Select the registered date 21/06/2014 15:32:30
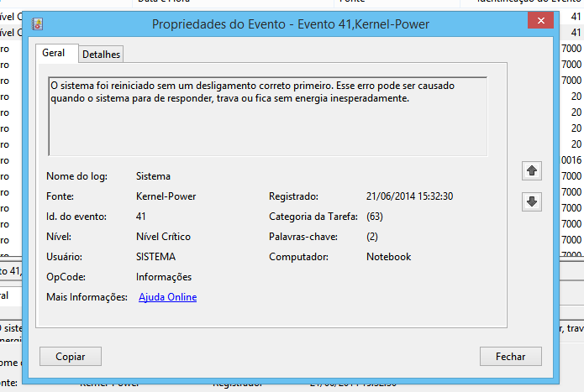Screen dimensions: 584x392 click(410, 196)
